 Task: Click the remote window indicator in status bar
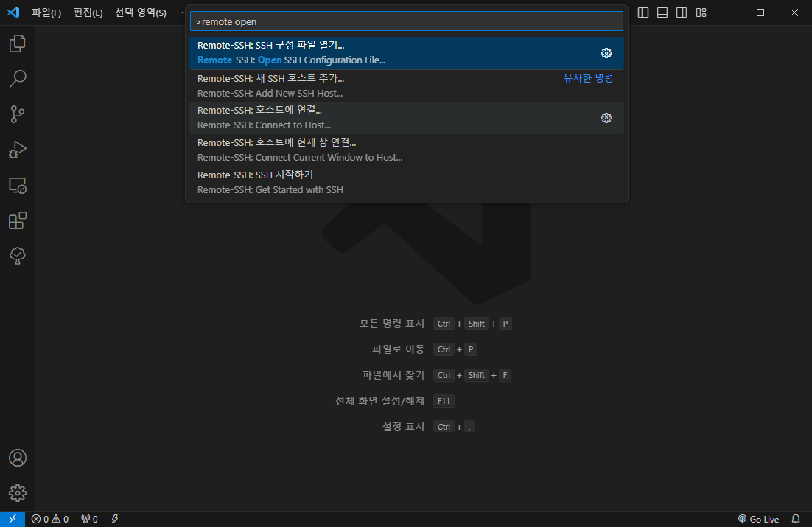coord(13,519)
